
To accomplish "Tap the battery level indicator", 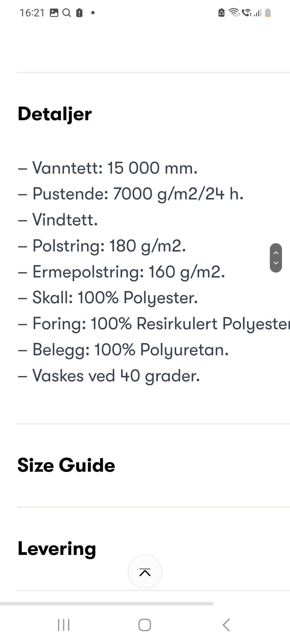I will 268,12.
